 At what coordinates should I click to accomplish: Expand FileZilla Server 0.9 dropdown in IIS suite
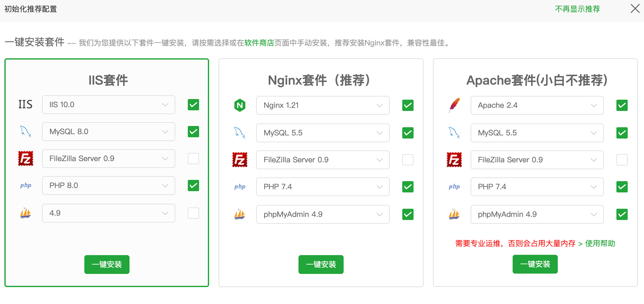(x=108, y=159)
